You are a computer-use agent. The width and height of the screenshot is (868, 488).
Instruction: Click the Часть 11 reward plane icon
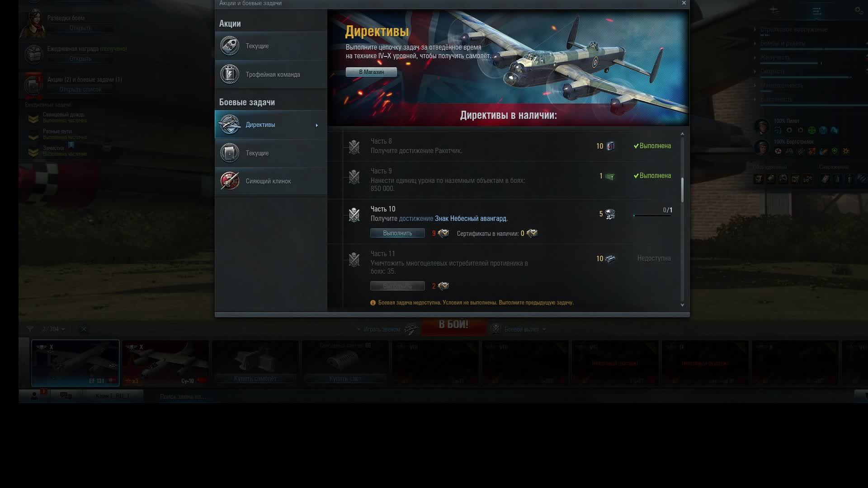(610, 259)
